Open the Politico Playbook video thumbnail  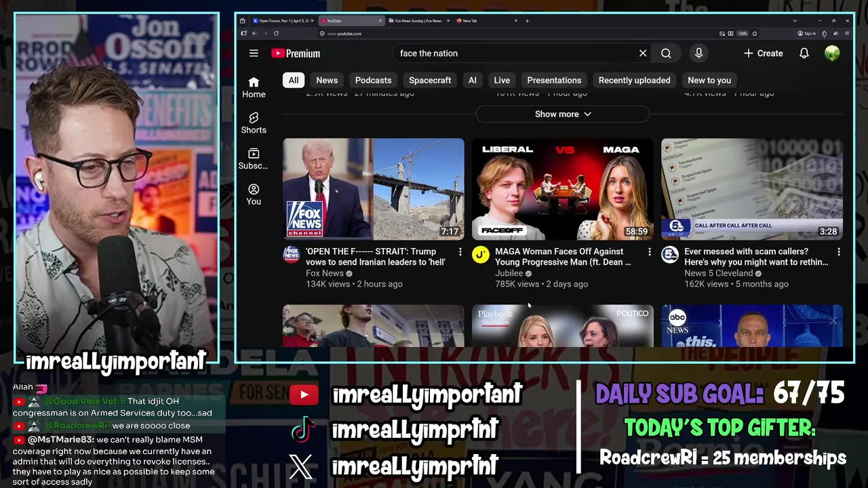563,326
